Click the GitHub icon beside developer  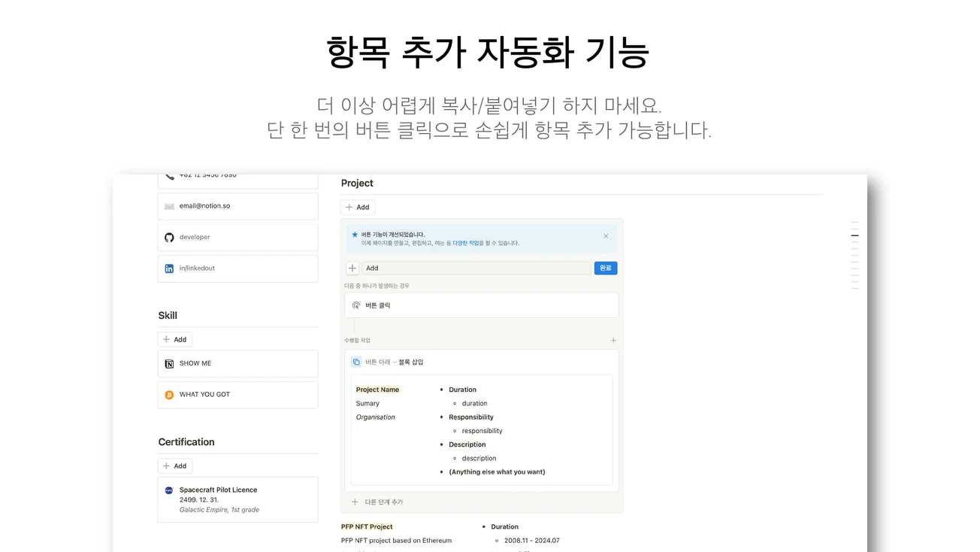(x=169, y=237)
